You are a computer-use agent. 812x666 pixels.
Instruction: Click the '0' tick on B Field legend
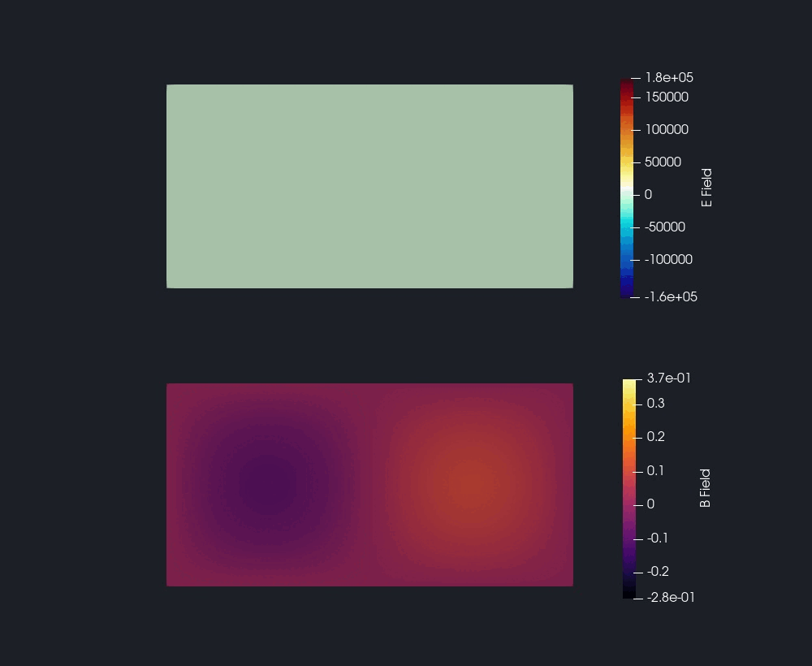pyautogui.click(x=651, y=504)
